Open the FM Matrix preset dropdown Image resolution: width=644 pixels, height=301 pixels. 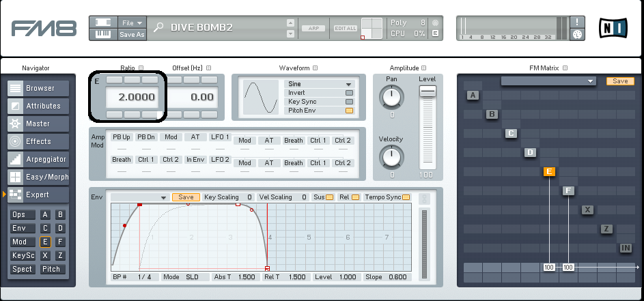point(548,81)
